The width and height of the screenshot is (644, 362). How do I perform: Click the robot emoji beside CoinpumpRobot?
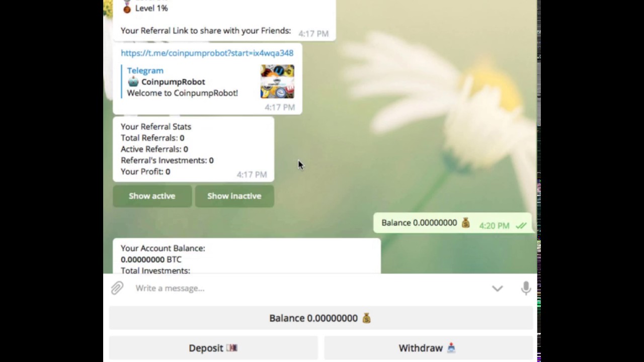(133, 81)
